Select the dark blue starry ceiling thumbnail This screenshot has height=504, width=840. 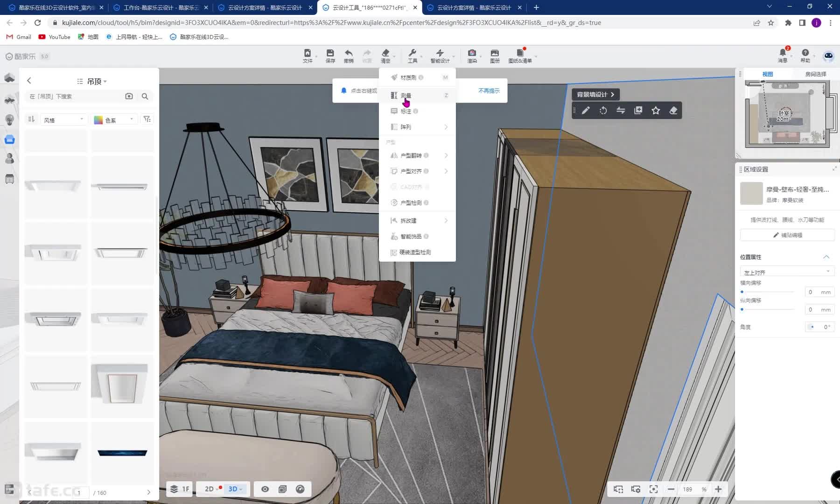122,453
